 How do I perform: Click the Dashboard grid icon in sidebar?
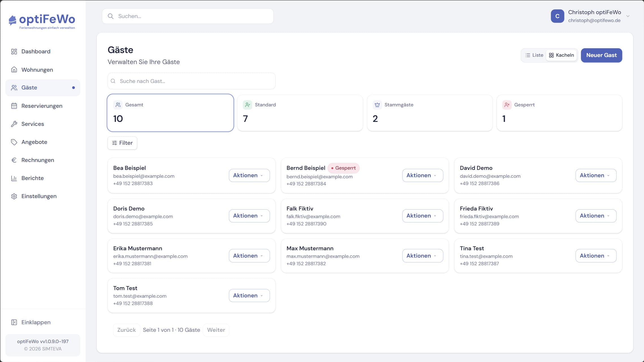[14, 52]
